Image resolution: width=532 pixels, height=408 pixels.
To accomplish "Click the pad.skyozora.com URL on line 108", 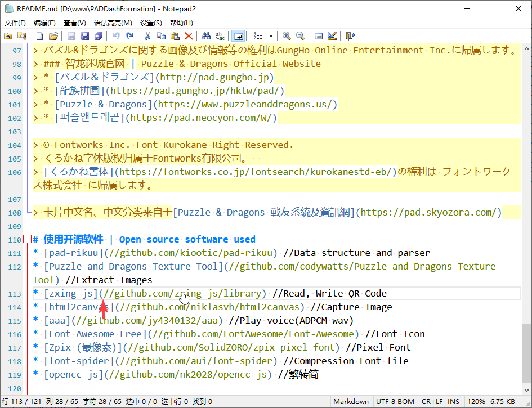I will coord(428,213).
